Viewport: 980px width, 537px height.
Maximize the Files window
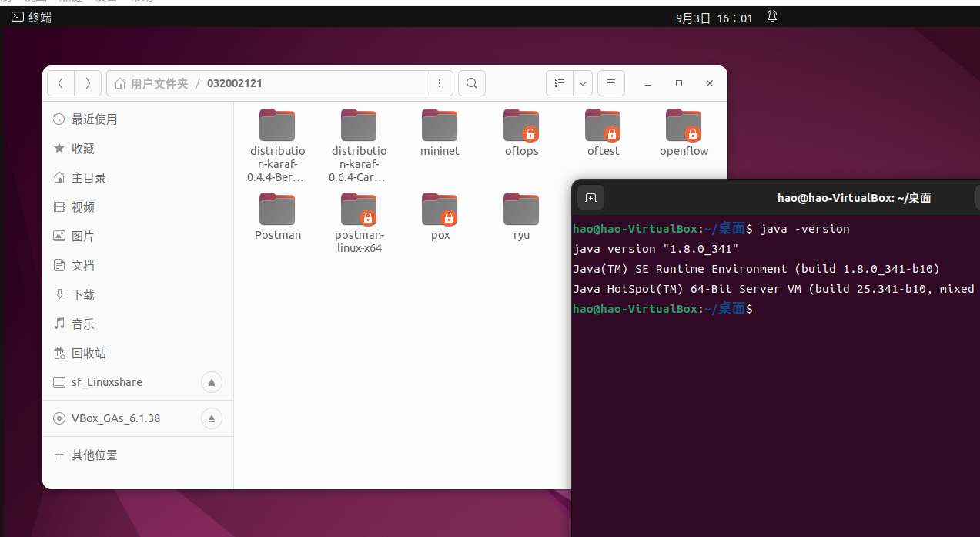[x=679, y=83]
